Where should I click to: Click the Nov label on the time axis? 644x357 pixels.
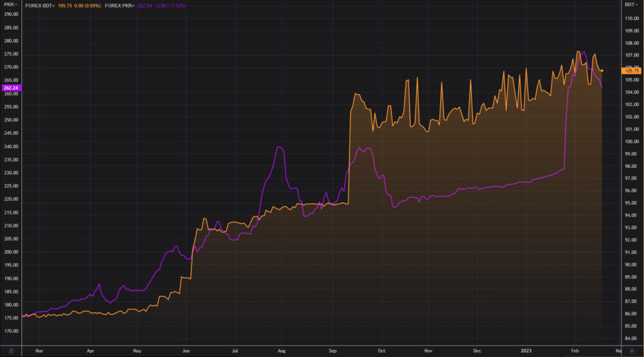pyautogui.click(x=428, y=349)
